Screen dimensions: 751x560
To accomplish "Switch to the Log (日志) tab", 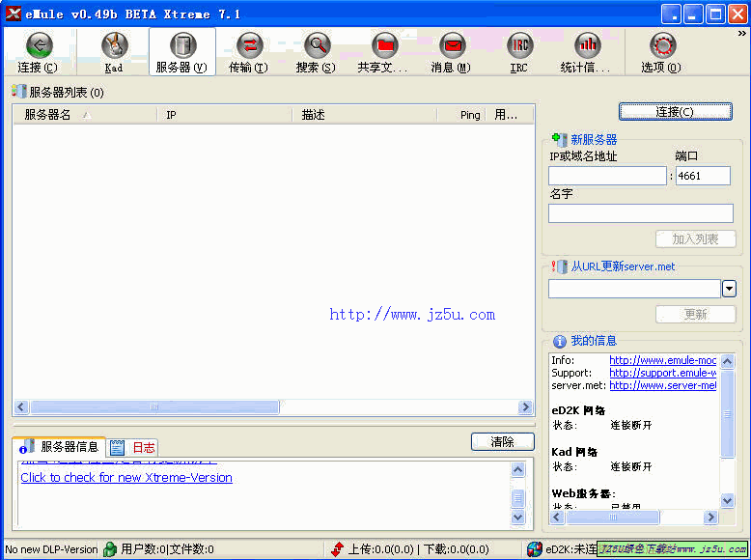I will (132, 448).
